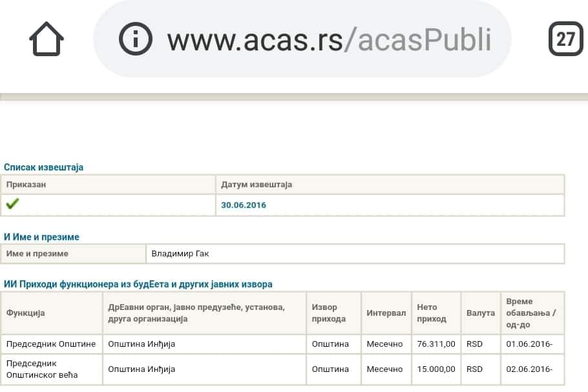Click the Функција column header
588x392 pixels.
pos(52,313)
